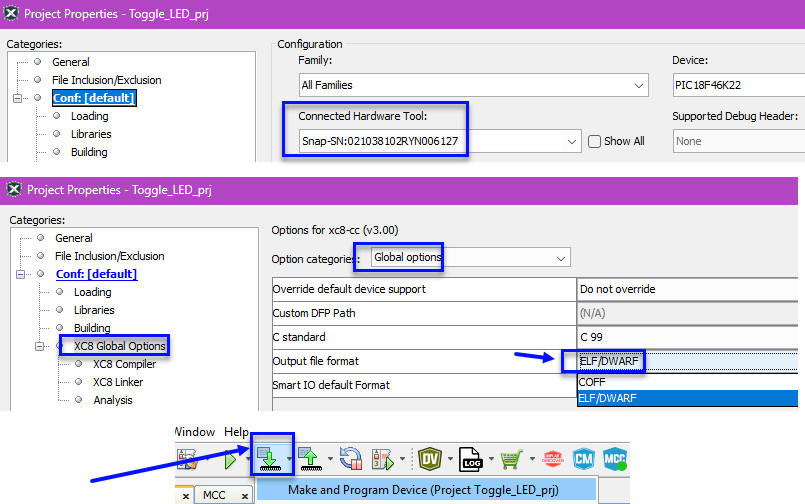This screenshot has width=805, height=504.
Task: Select XC8 Linker in categories tree
Action: click(117, 382)
